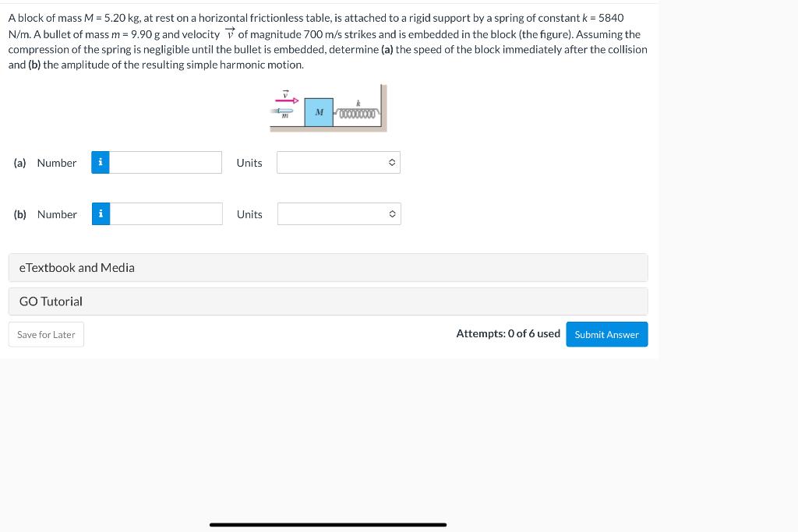The image size is (798, 532).
Task: Click Save for Later
Action: point(46,334)
